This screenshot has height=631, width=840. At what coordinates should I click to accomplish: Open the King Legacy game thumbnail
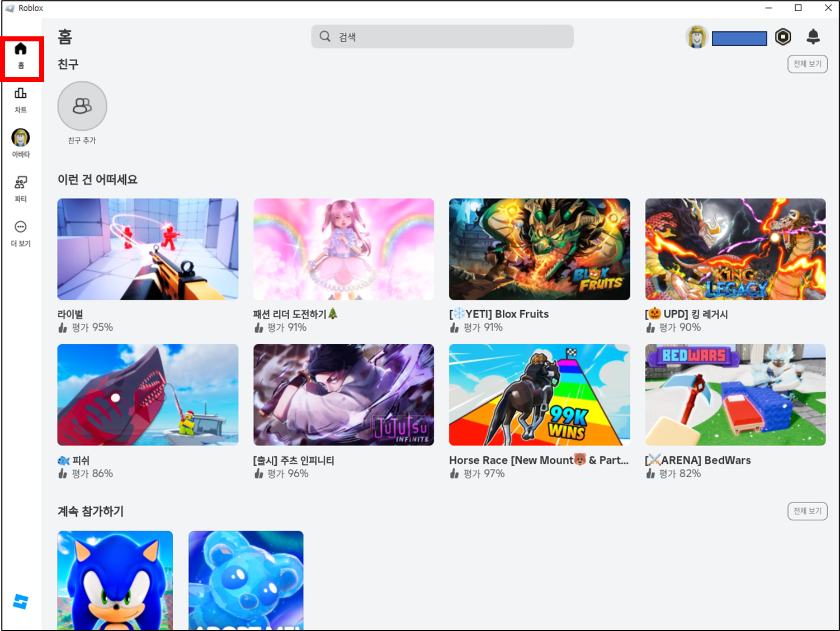(x=735, y=249)
